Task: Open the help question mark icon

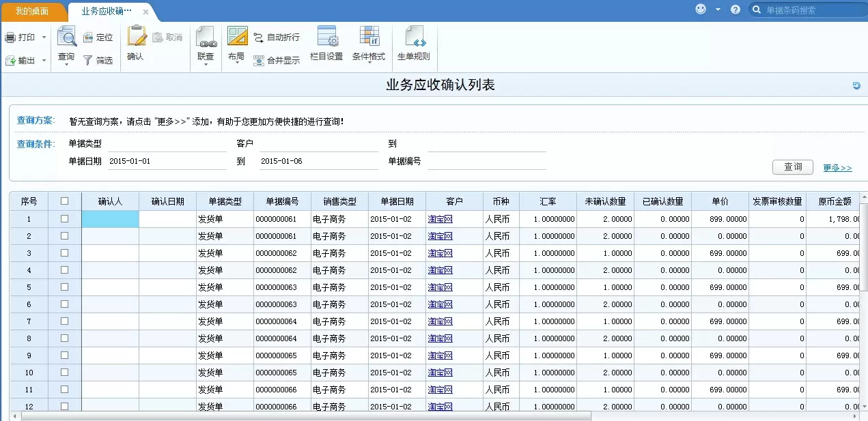Action: click(x=736, y=10)
